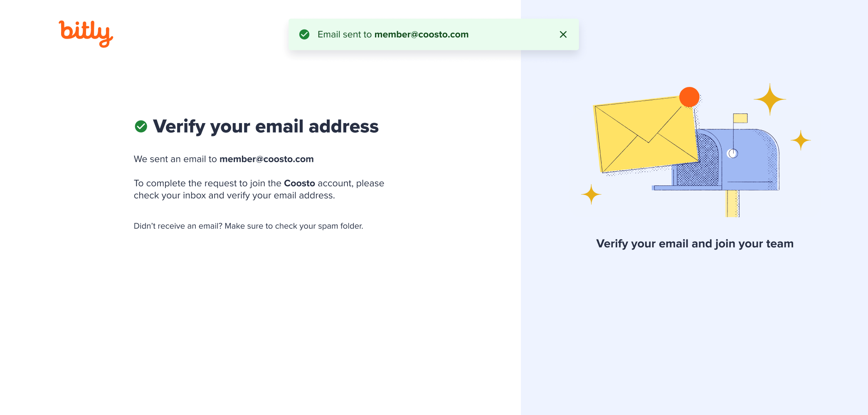This screenshot has height=415, width=868.
Task: Dismiss the email sent notification
Action: point(563,35)
